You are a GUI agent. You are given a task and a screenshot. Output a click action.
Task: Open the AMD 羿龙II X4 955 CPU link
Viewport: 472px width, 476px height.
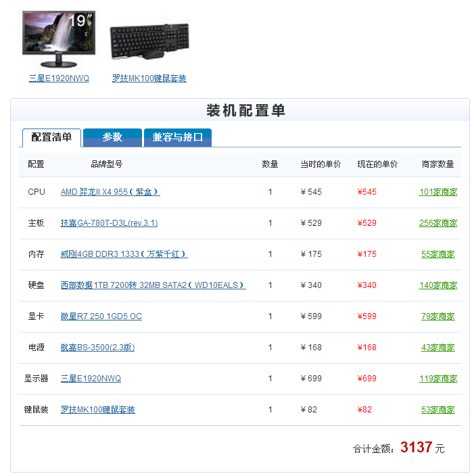pyautogui.click(x=110, y=192)
